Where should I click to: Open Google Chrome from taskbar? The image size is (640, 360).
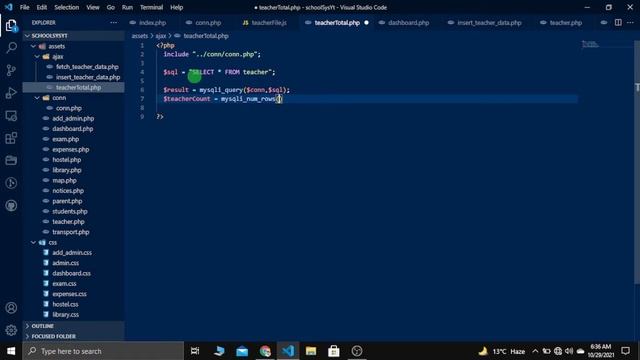(265, 351)
